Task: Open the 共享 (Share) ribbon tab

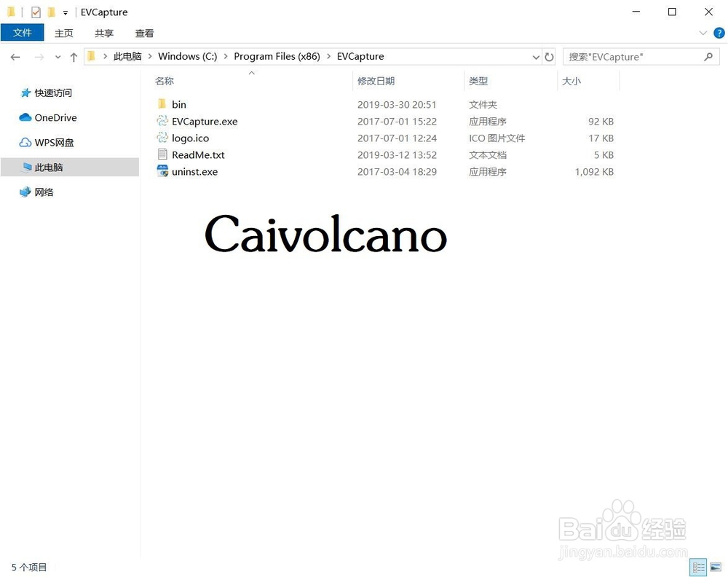Action: pos(104,33)
